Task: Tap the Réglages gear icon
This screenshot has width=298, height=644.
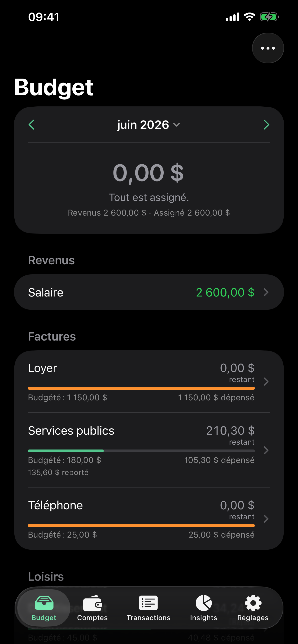Action: coord(253,603)
